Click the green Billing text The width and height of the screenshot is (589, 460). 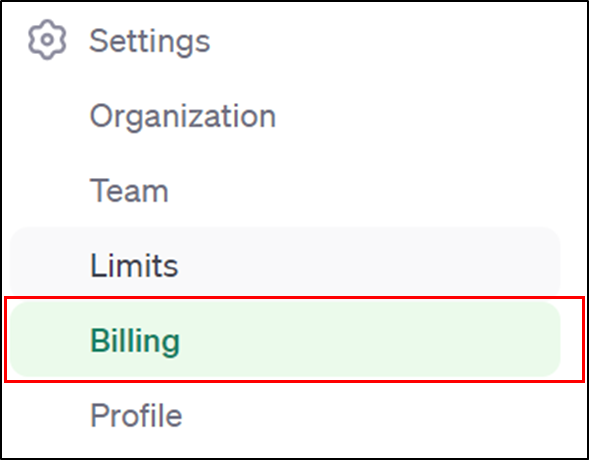pyautogui.click(x=135, y=342)
